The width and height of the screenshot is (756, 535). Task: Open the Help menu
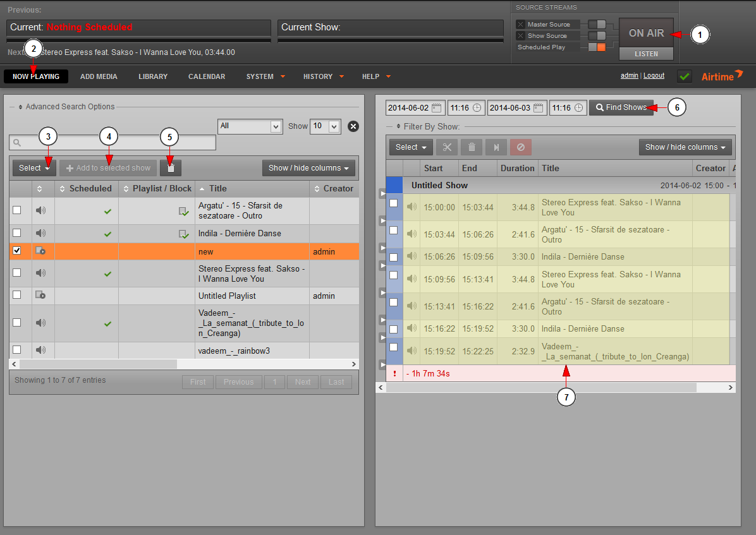coord(376,76)
